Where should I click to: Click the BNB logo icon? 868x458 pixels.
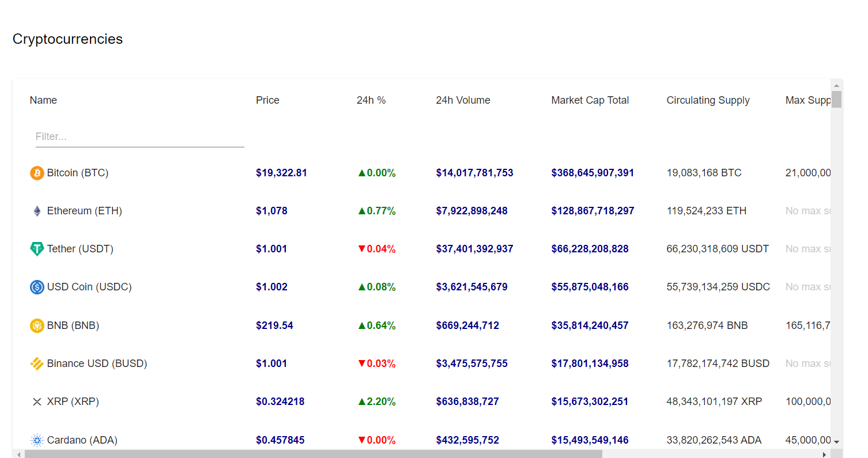click(37, 325)
